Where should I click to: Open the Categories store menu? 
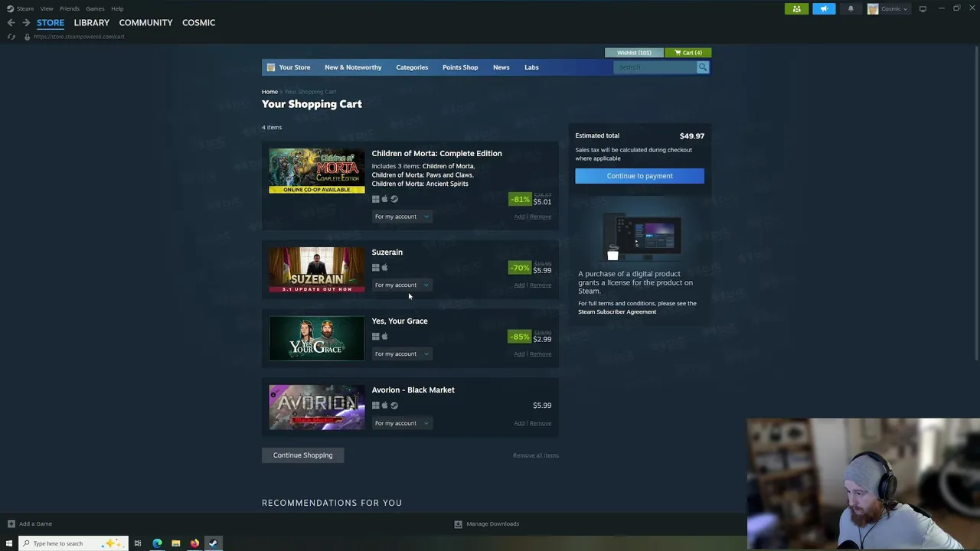point(412,67)
